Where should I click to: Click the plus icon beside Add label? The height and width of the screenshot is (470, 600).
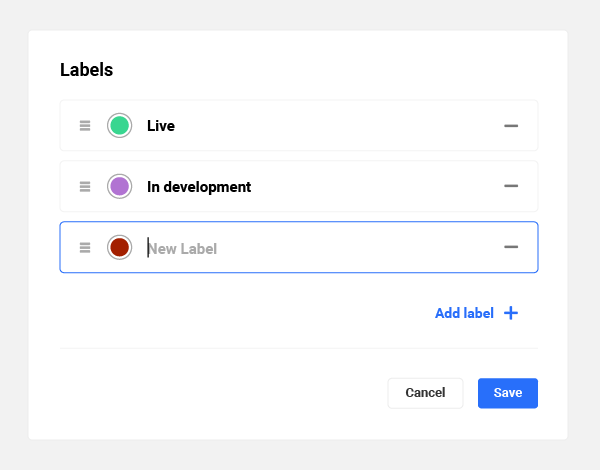pos(511,313)
